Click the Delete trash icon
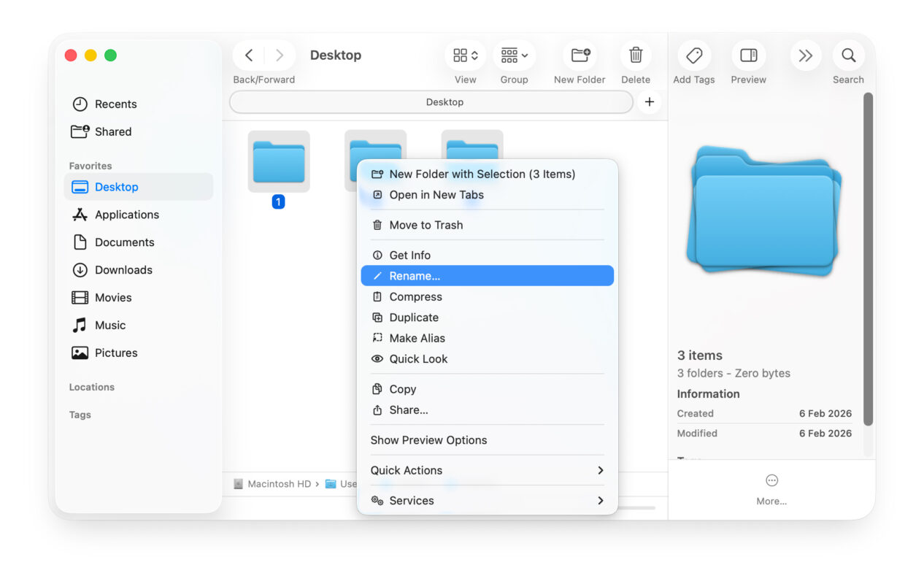The width and height of the screenshot is (924, 584). (x=635, y=55)
